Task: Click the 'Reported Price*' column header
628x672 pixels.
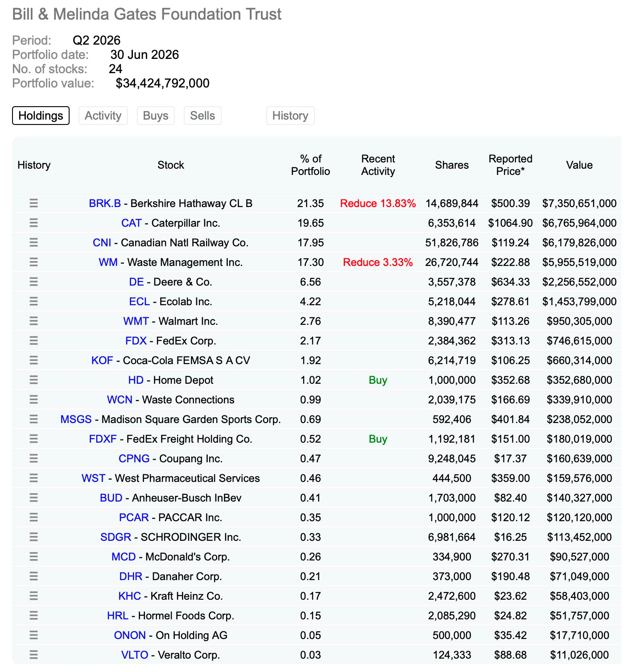Action: pos(511,165)
